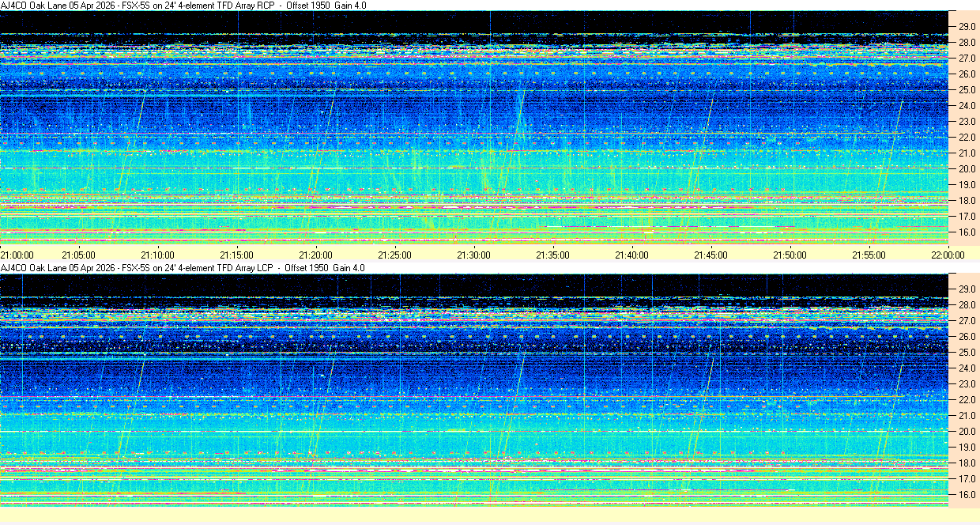Pick the 21:55:00 time marker
Screen dimensions: 980x525
869,255
